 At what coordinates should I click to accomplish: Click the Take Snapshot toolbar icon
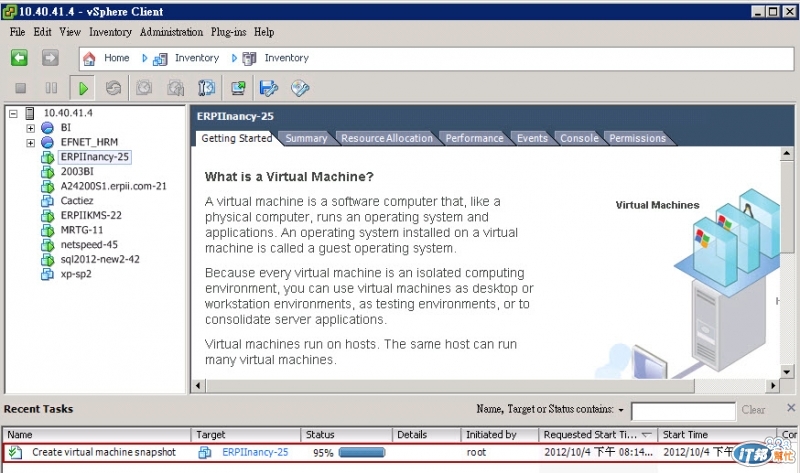pyautogui.click(x=144, y=88)
